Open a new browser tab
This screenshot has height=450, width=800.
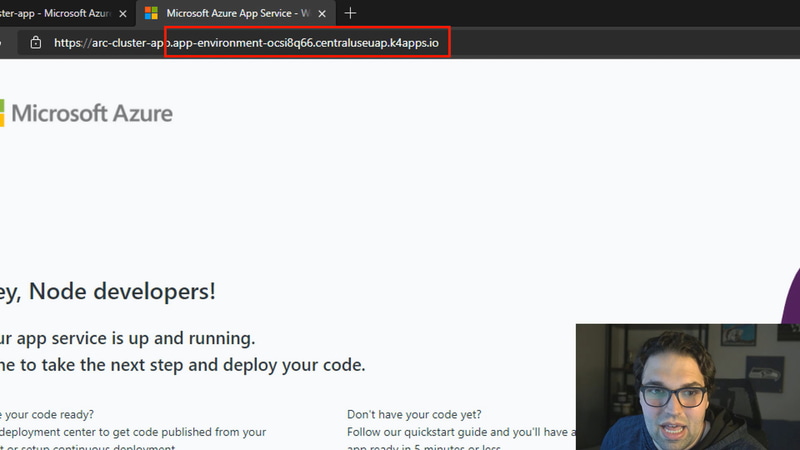pyautogui.click(x=350, y=13)
